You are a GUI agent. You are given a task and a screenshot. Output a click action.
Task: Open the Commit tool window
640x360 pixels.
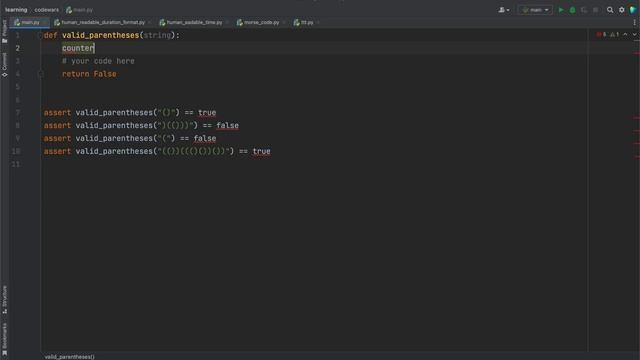(x=4, y=64)
